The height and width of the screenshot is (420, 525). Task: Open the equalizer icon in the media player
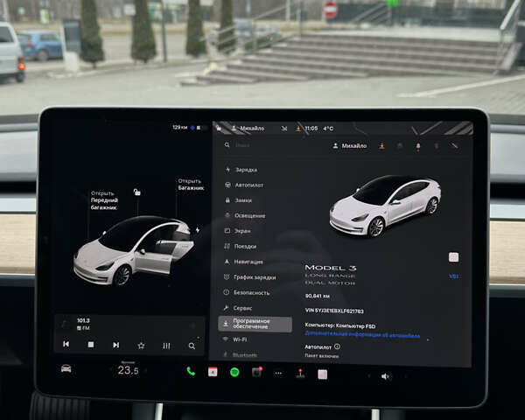(x=166, y=346)
